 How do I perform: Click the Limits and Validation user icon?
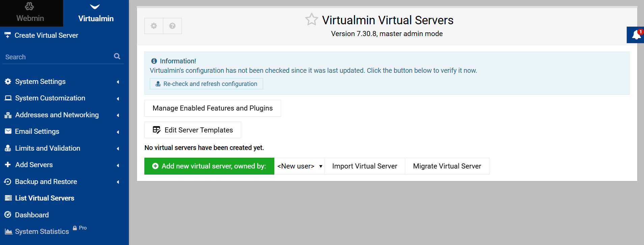click(x=8, y=148)
